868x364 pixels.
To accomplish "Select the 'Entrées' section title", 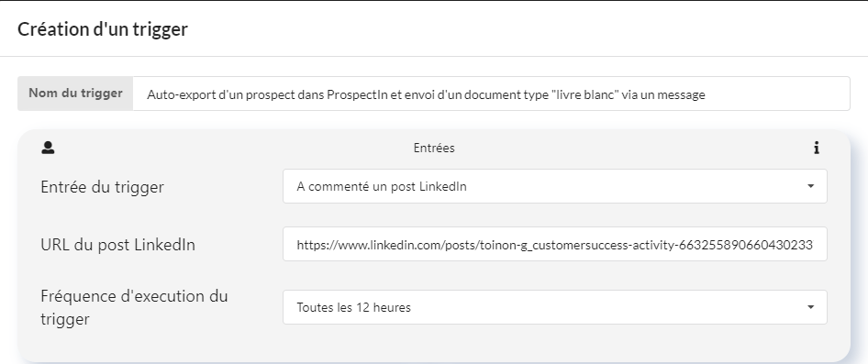I will click(x=434, y=148).
